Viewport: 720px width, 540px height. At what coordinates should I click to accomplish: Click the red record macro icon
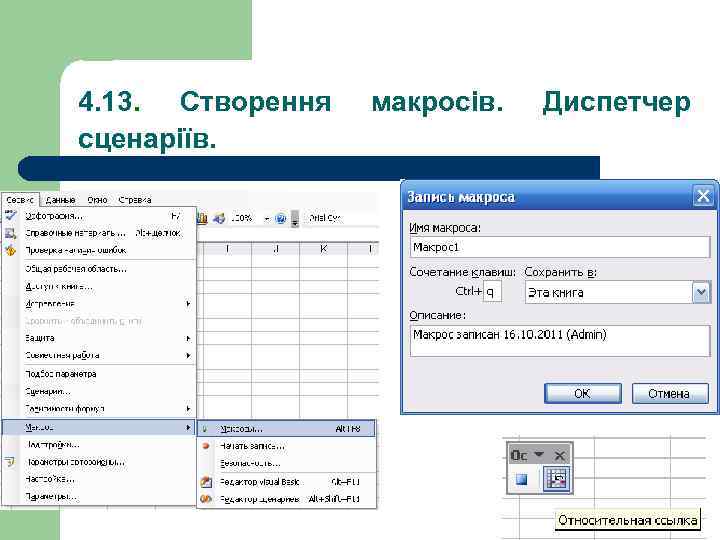click(x=206, y=446)
